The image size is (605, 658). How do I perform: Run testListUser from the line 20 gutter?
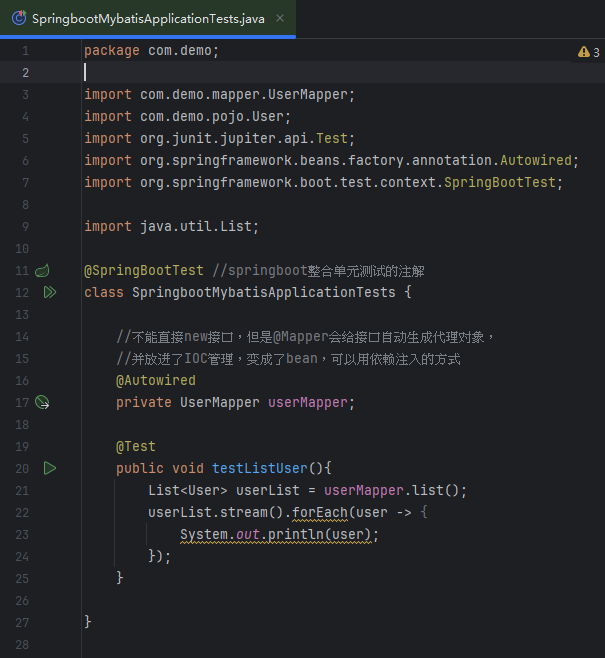coord(50,468)
